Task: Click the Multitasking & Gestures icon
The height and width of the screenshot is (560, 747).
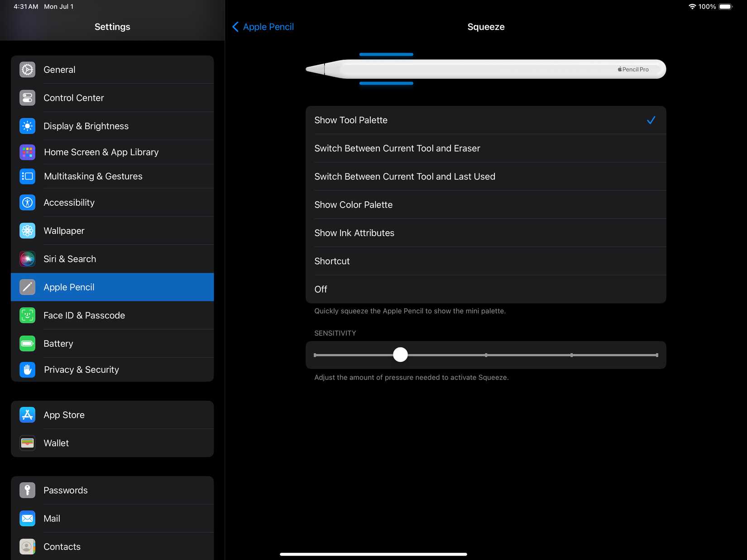Action: (28, 176)
